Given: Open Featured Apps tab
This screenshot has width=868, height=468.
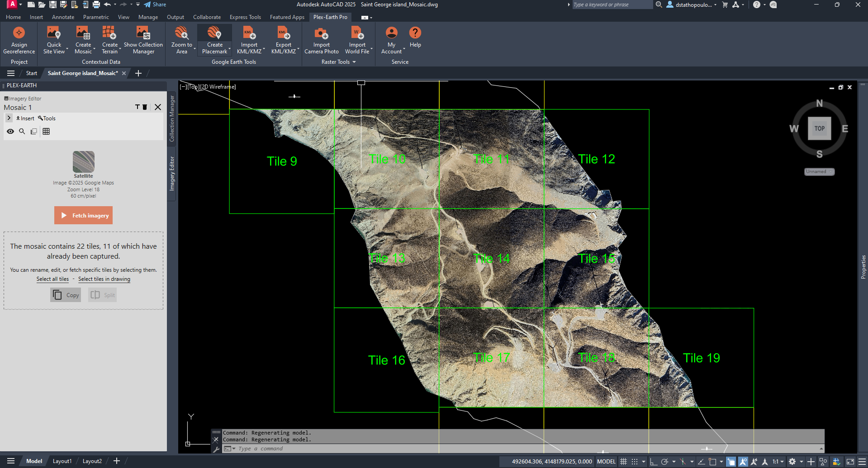Looking at the screenshot, I should (x=287, y=17).
